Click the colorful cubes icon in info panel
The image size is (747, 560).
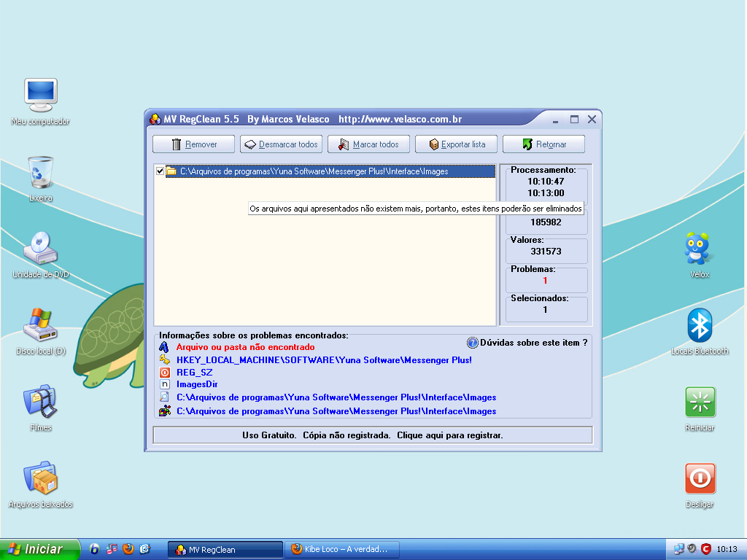[165, 411]
